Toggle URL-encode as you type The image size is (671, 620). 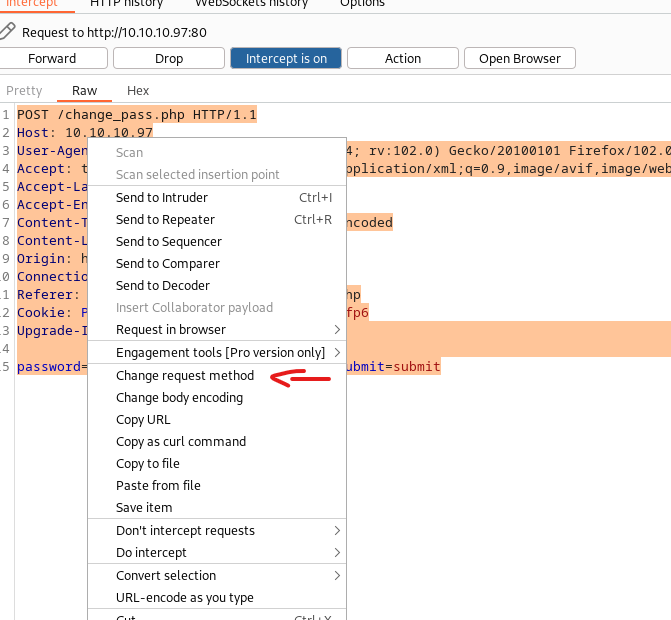tap(217, 597)
